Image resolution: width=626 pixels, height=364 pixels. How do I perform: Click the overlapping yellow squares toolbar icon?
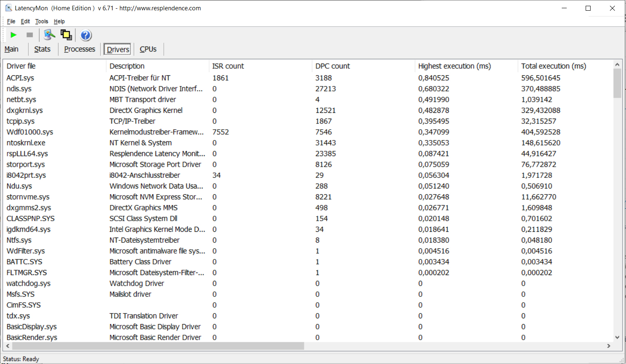point(66,35)
